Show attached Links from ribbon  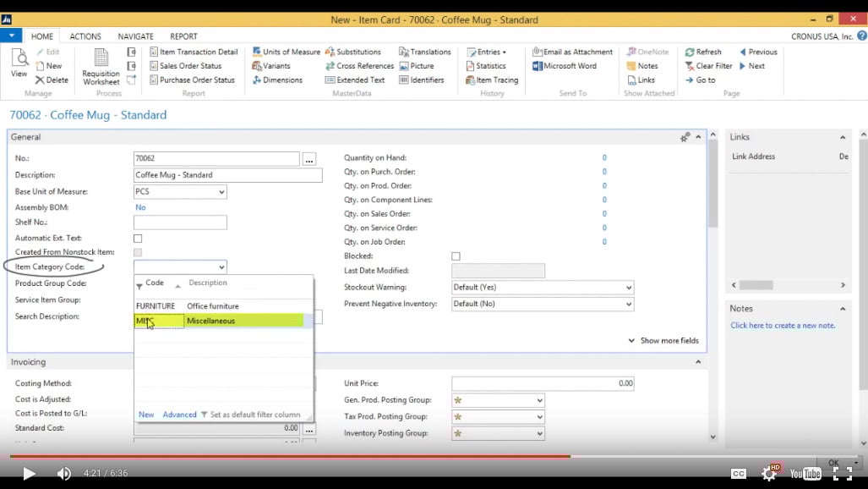[641, 80]
